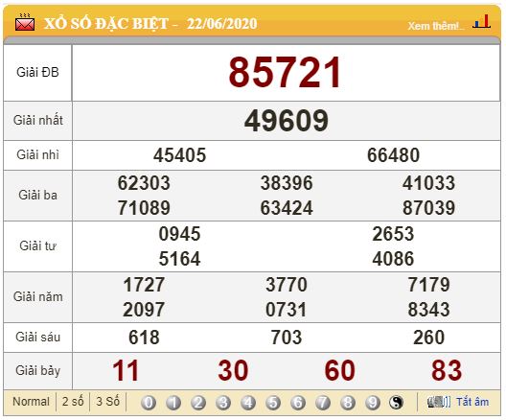The image size is (506, 420).
Task: Switch to 2 số view tab
Action: point(73,402)
